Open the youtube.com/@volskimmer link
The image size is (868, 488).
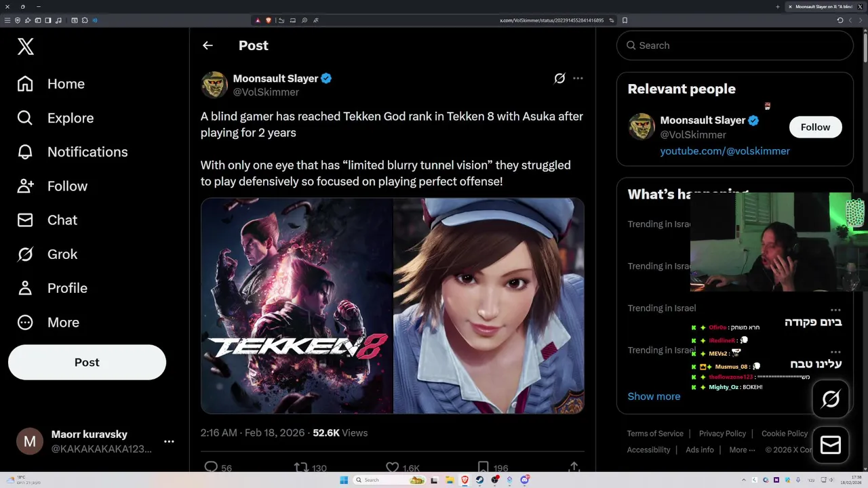pyautogui.click(x=725, y=151)
